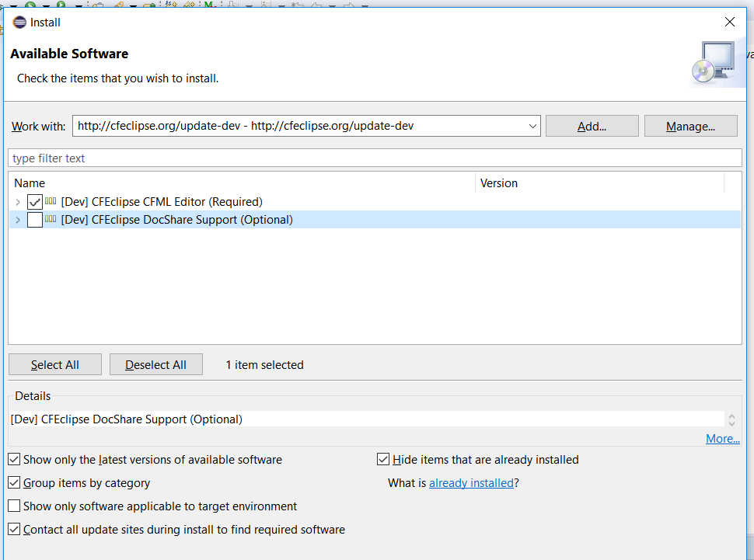Click the Add... button
Image resolution: width=754 pixels, height=560 pixels.
tap(592, 125)
